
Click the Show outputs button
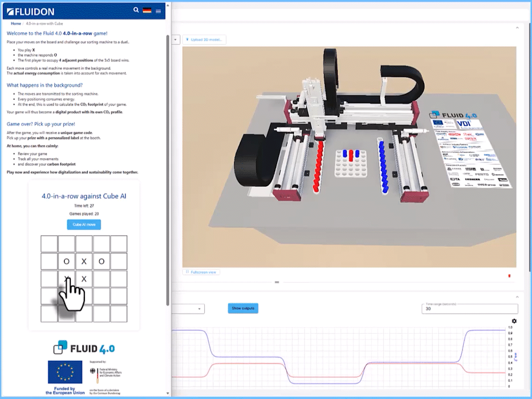point(243,308)
